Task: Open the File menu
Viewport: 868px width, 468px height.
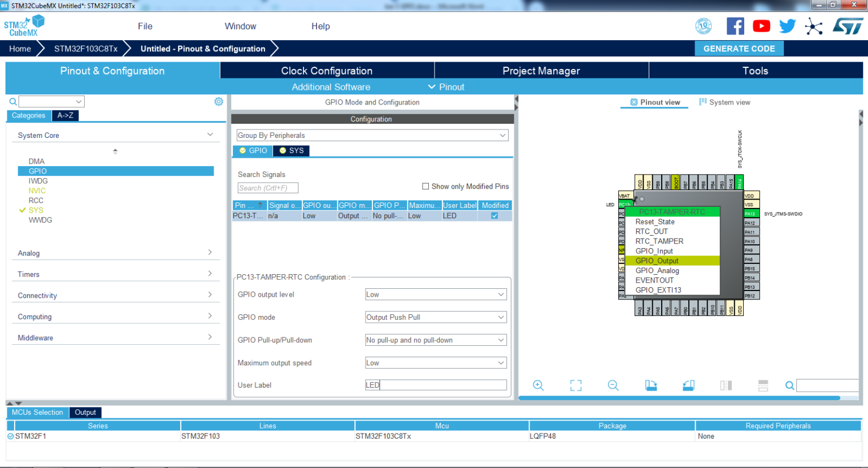Action: tap(145, 26)
